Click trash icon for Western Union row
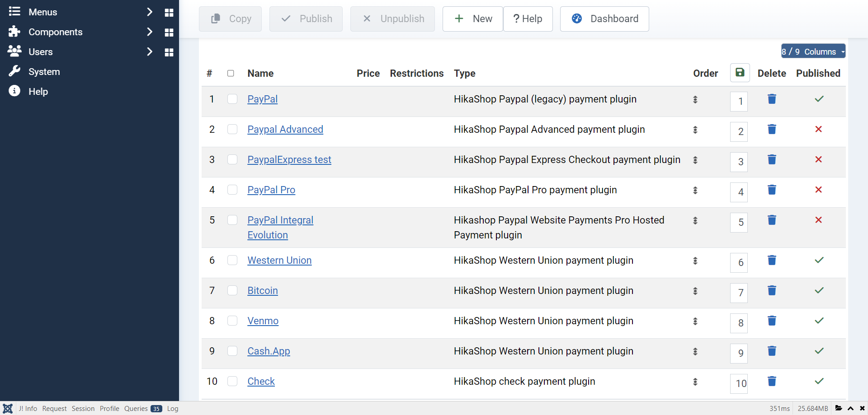The height and width of the screenshot is (415, 868). pyautogui.click(x=772, y=260)
